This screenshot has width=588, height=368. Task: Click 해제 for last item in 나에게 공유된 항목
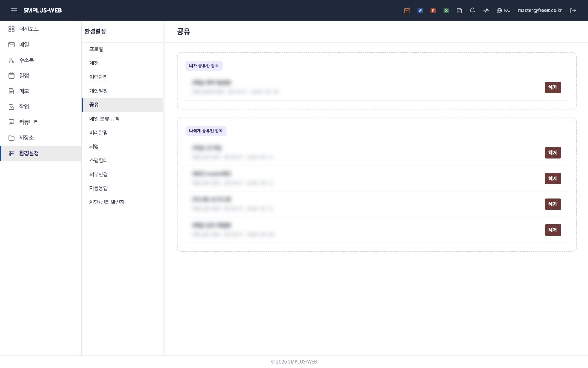(x=553, y=230)
